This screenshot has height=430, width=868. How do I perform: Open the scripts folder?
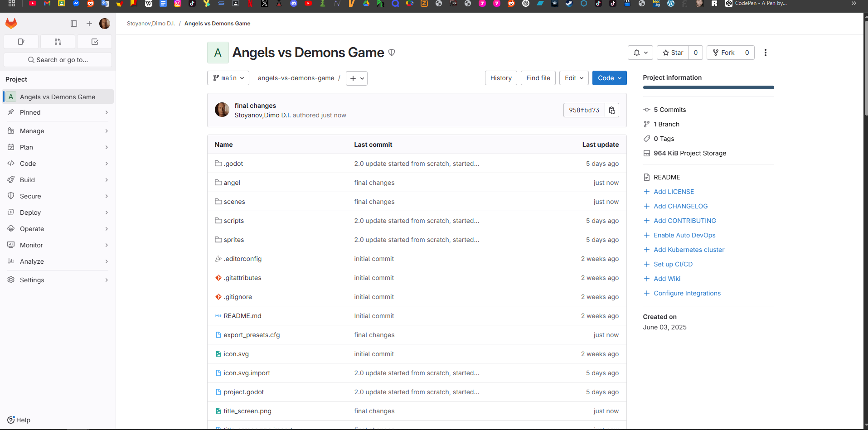click(233, 221)
